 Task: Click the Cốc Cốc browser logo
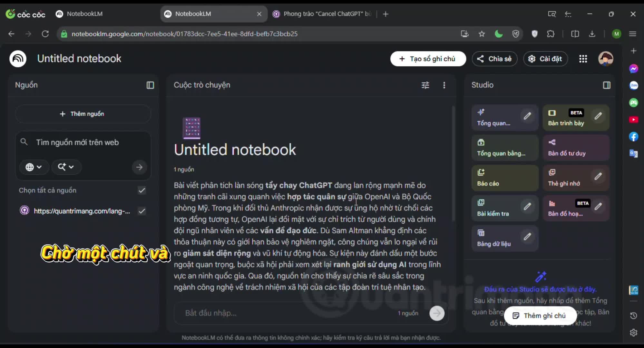tap(25, 14)
